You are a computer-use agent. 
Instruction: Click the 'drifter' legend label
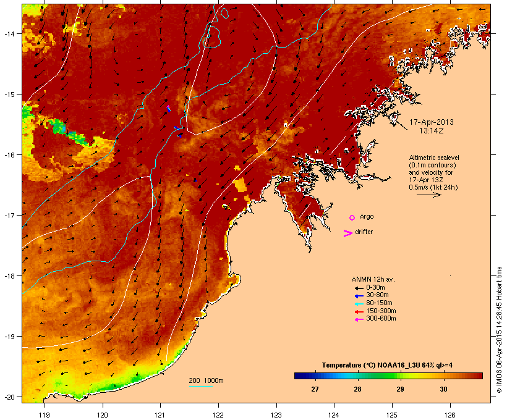[364, 232]
